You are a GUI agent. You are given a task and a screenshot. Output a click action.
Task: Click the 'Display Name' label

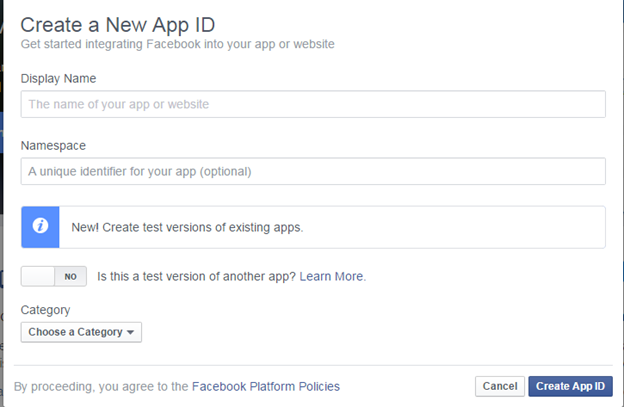58,78
